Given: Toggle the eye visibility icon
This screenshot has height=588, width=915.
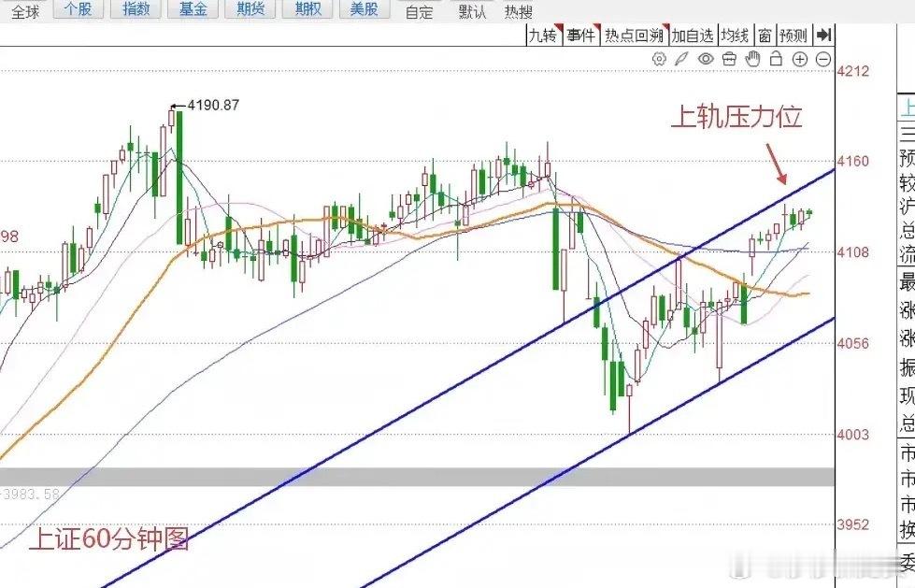Looking at the screenshot, I should [706, 59].
